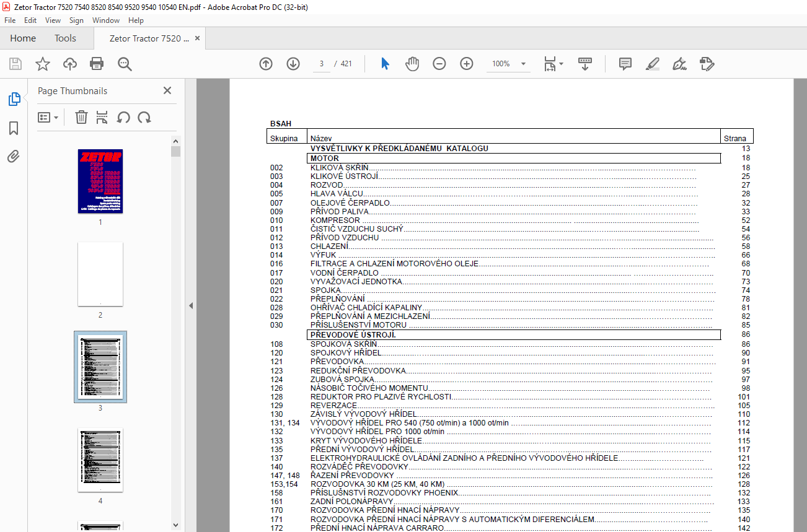Open the Window menu

point(106,20)
